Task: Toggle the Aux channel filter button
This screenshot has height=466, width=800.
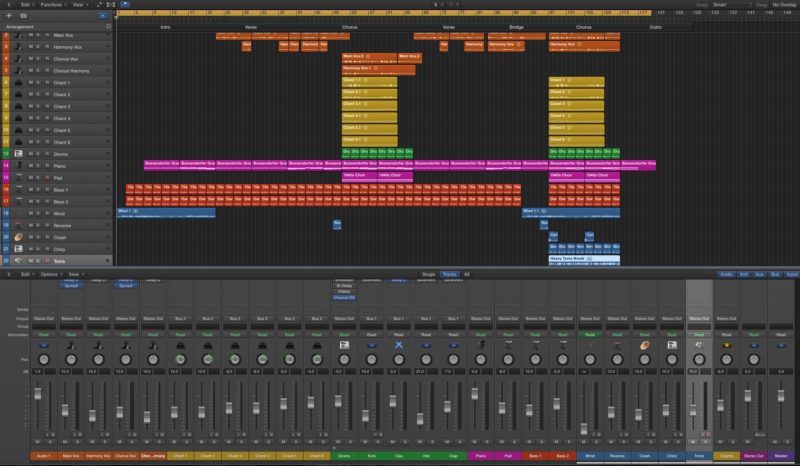Action: [x=759, y=275]
